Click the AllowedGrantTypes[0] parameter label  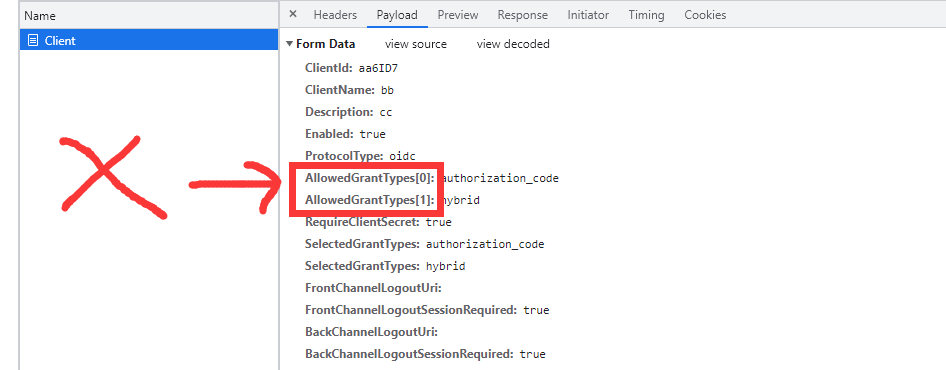[370, 178]
